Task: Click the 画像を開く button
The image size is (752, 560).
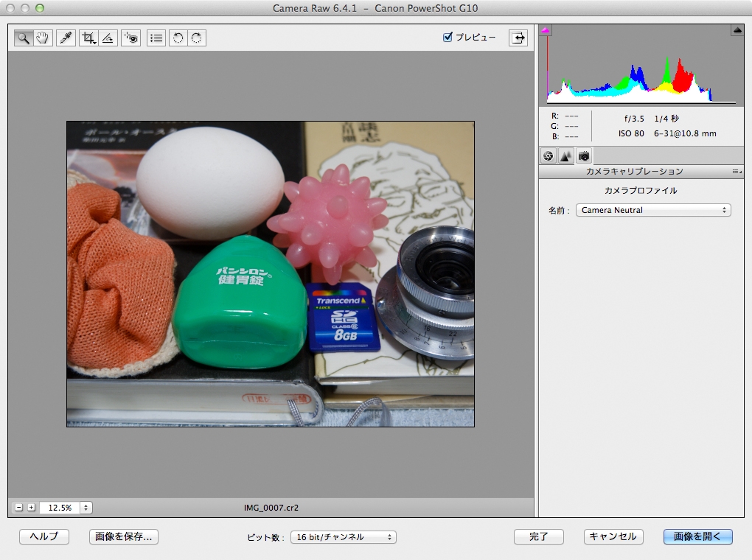Action: (x=697, y=537)
